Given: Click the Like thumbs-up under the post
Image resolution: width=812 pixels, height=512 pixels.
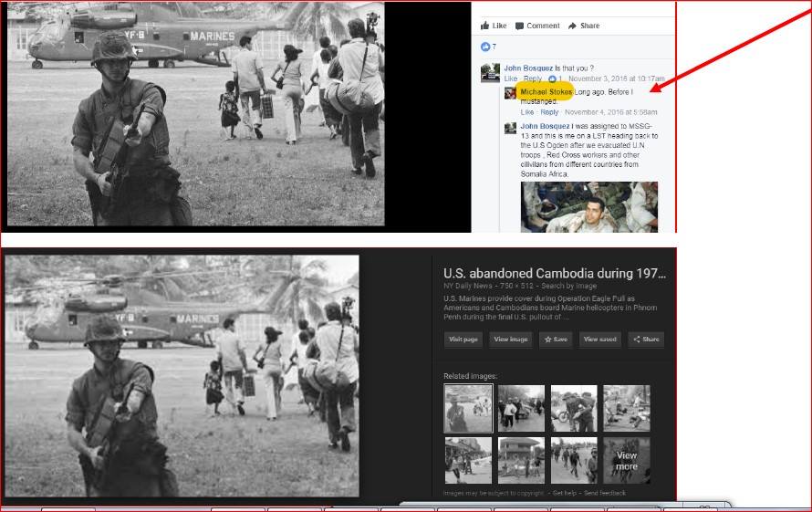Looking at the screenshot, I should pyautogui.click(x=494, y=26).
